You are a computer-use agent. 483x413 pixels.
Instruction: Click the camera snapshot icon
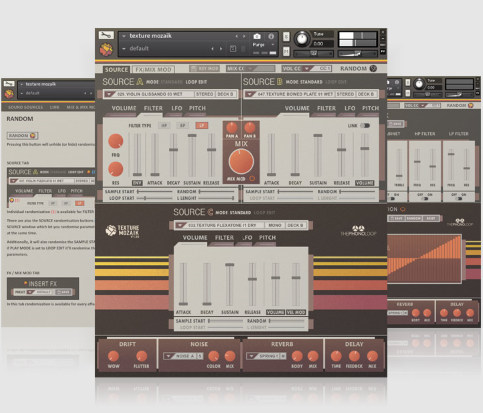tap(257, 36)
